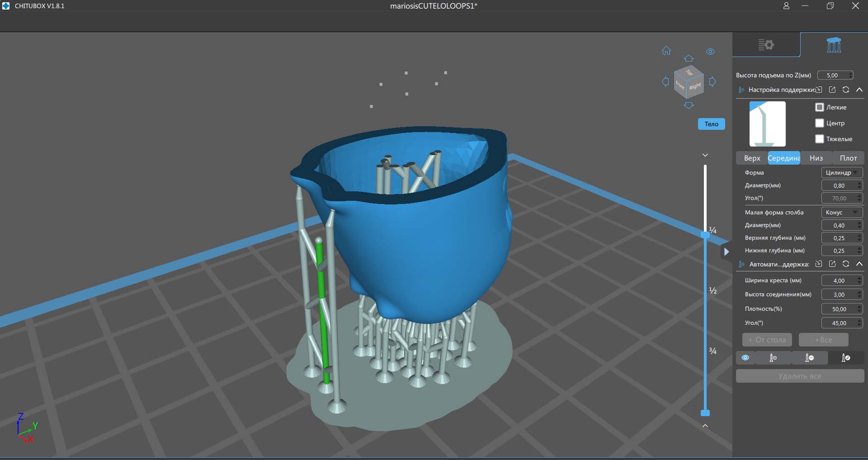Rotate view using right arrow by cube
This screenshot has height=460, width=868.
coord(712,82)
